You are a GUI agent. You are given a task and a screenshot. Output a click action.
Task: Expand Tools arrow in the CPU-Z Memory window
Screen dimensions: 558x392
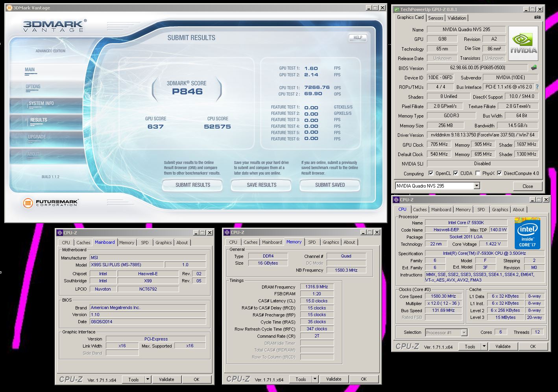tap(315, 379)
